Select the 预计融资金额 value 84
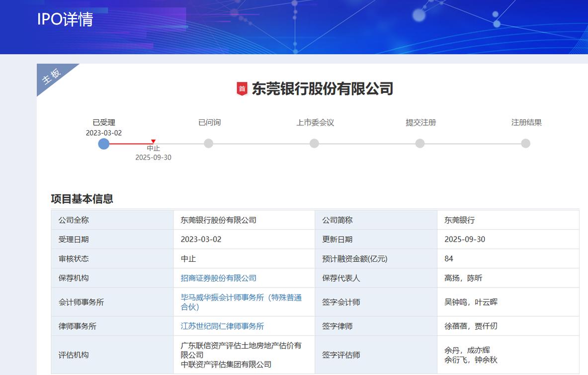This screenshot has height=375, width=588. [x=448, y=258]
